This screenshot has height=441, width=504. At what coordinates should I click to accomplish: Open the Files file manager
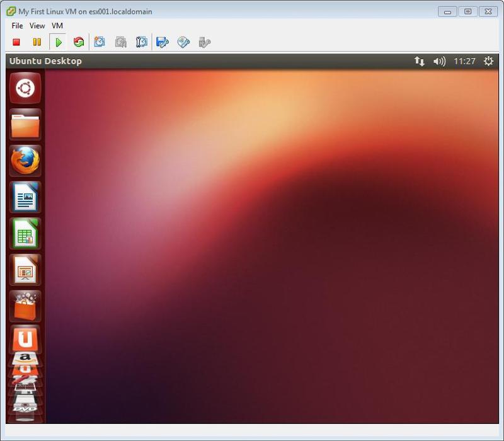25,124
